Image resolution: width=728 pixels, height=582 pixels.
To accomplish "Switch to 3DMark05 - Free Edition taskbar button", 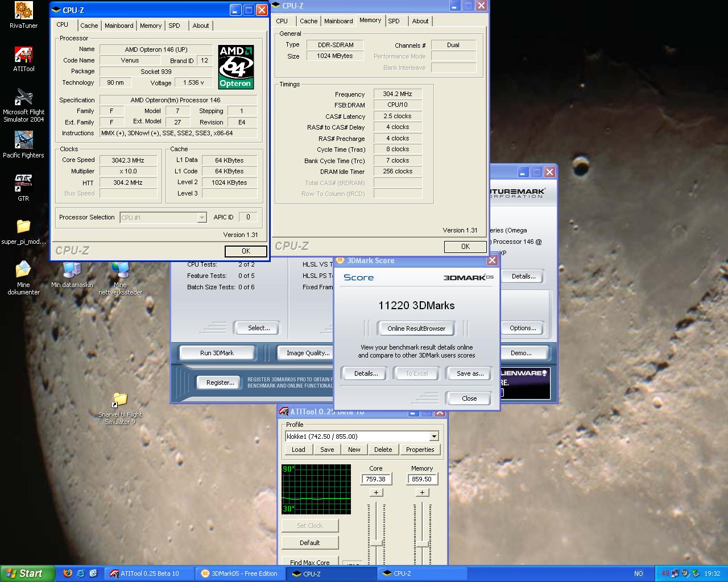I will 240,573.
